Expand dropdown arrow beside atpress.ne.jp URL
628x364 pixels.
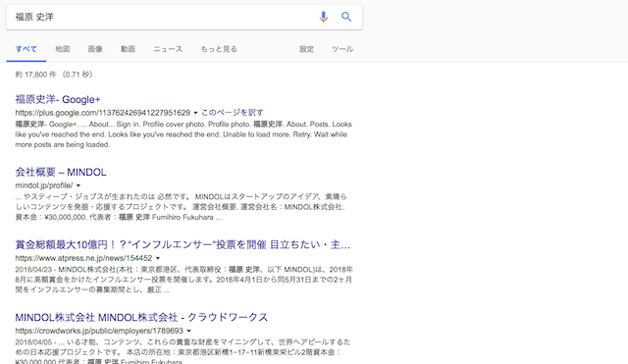pos(158,258)
